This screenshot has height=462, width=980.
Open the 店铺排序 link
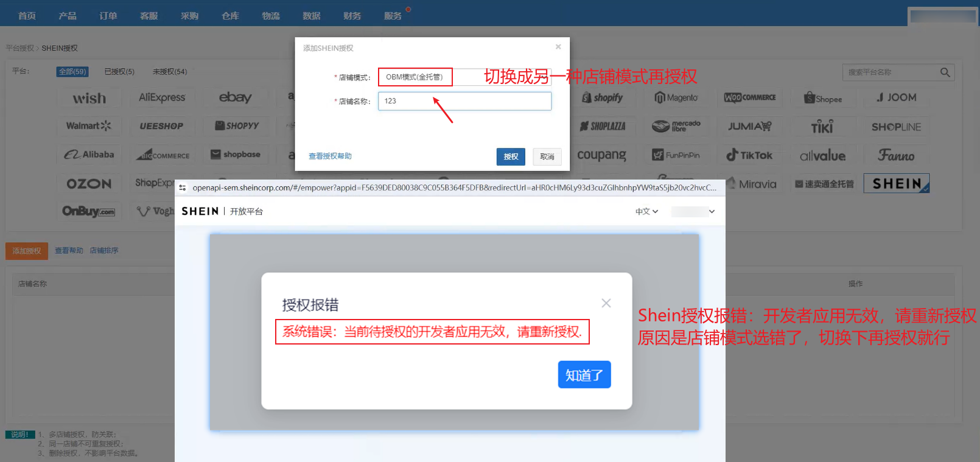tap(104, 251)
